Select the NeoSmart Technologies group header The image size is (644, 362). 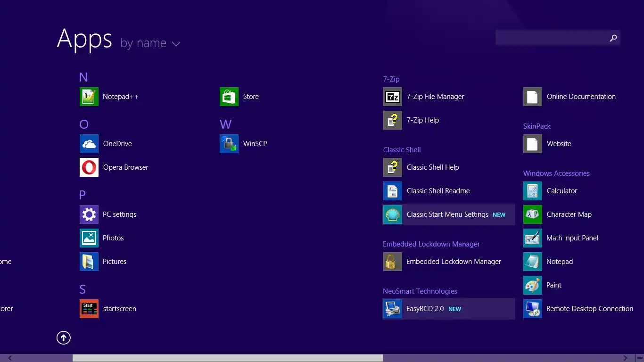click(420, 291)
